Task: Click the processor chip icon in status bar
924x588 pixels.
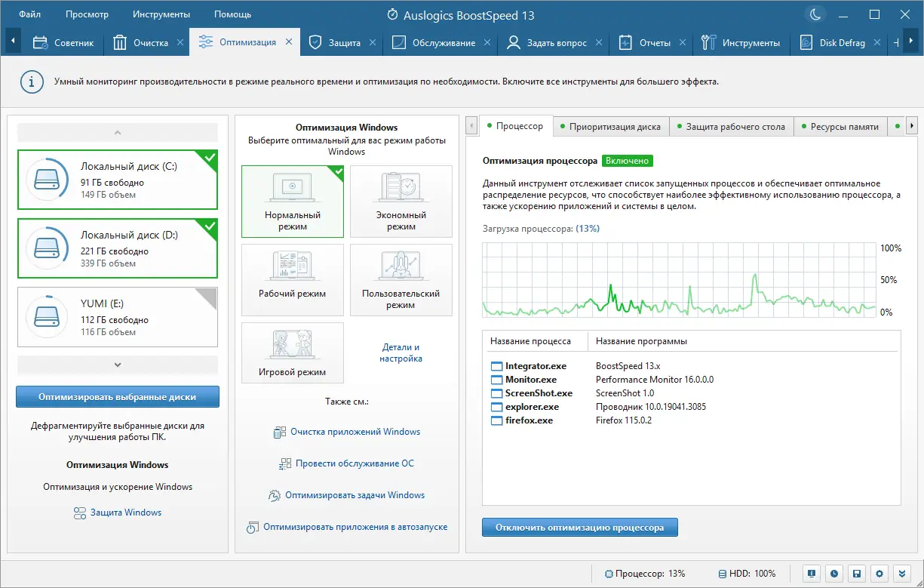Action: 609,574
